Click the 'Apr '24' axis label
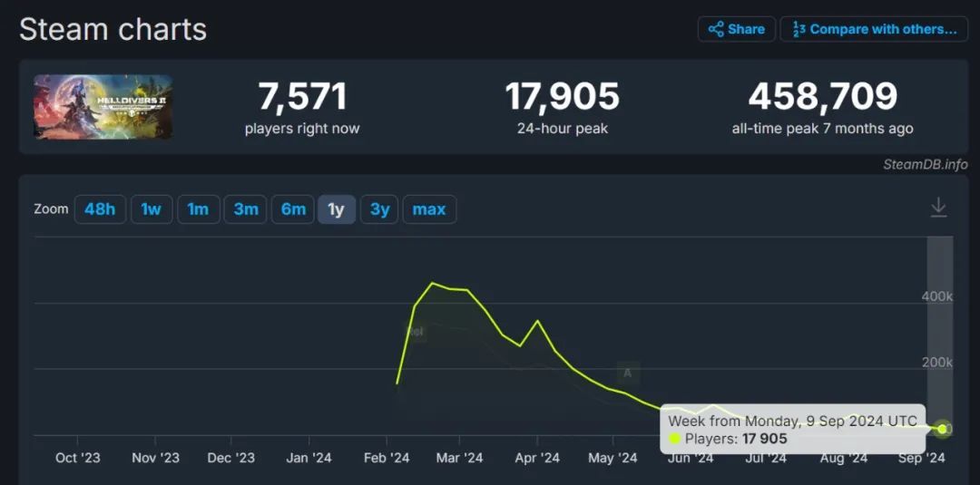The height and width of the screenshot is (485, 980). (x=537, y=458)
